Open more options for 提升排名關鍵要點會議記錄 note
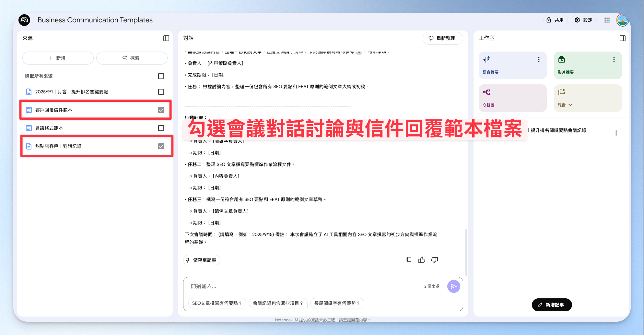Screen dimensions: 644x335 [x=616, y=133]
